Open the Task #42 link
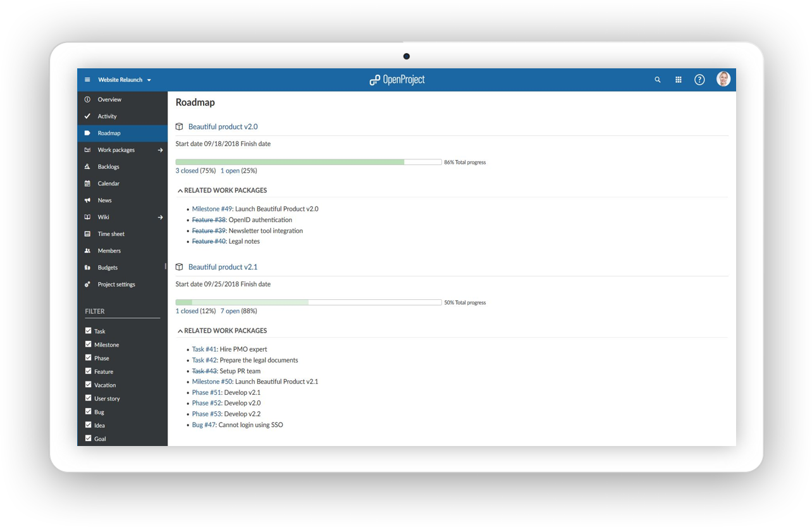 pos(204,360)
